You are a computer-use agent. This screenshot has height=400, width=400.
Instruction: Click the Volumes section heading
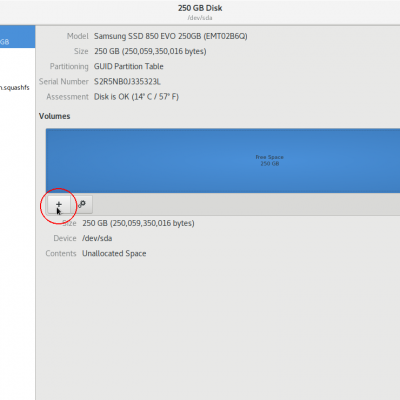coord(54,116)
